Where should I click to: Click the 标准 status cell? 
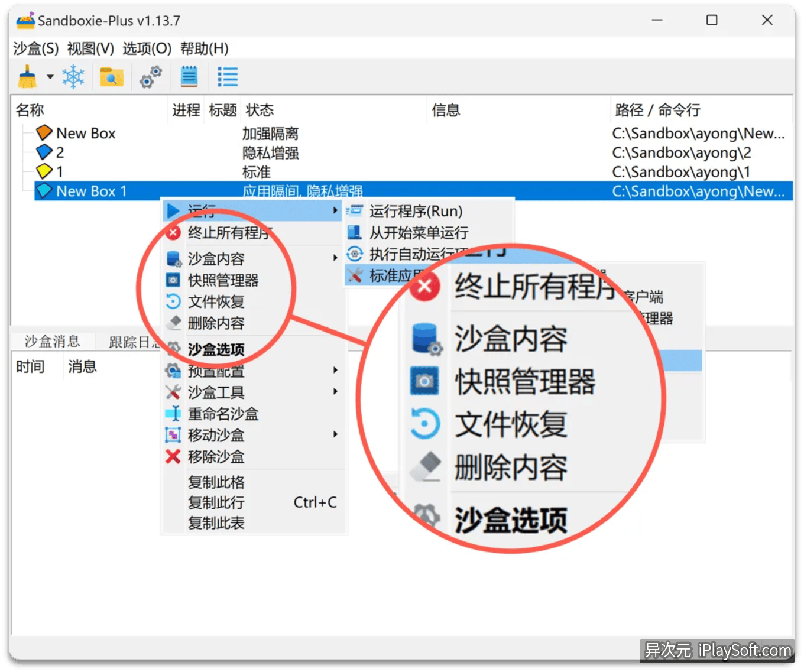(x=257, y=172)
